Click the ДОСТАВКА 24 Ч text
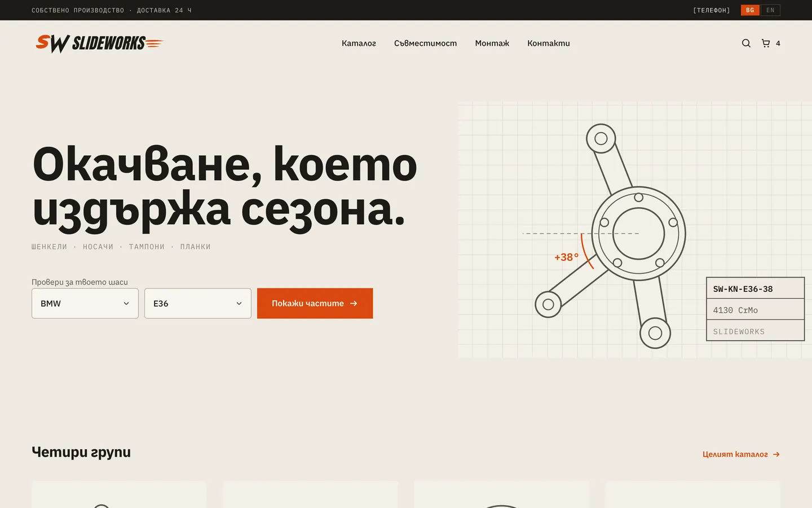This screenshot has width=812, height=508. point(164,10)
